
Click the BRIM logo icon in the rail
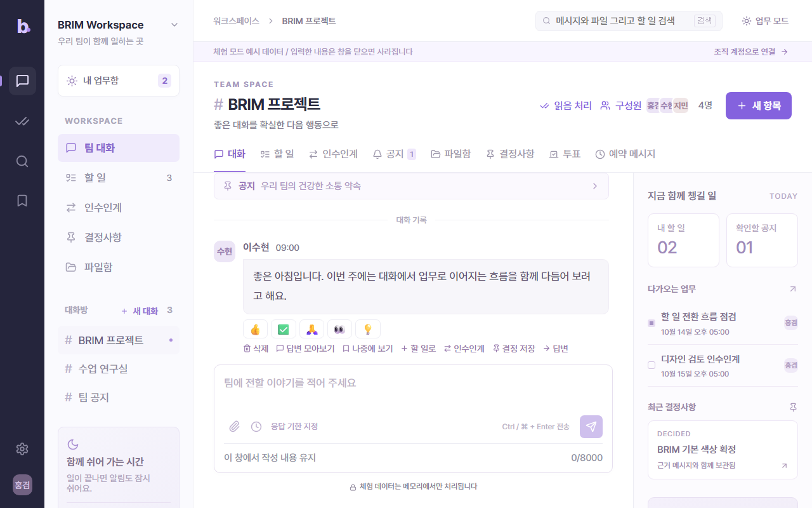(x=23, y=26)
